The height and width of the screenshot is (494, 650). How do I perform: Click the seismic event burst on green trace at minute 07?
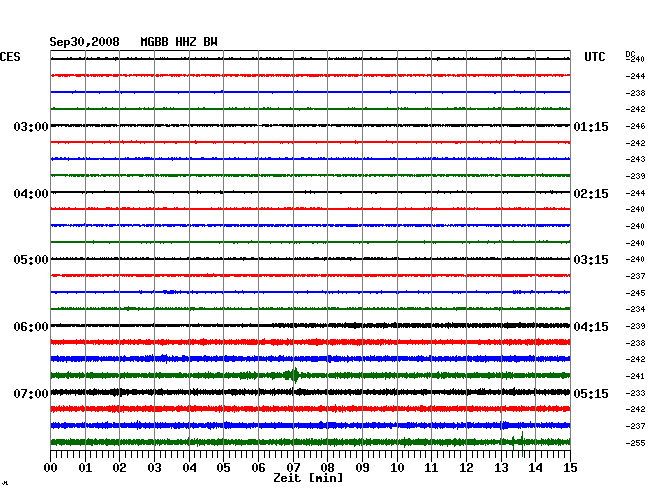tap(293, 375)
